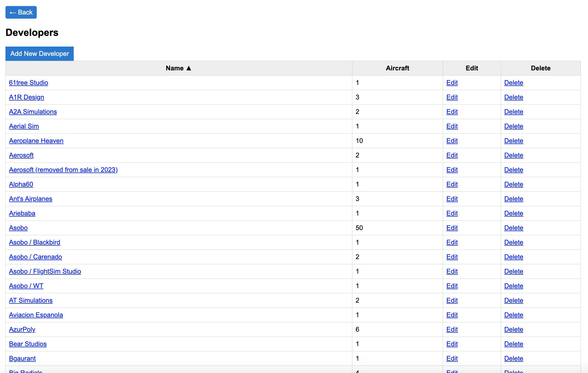
Task: Delete the A1R Design row
Action: coord(513,97)
